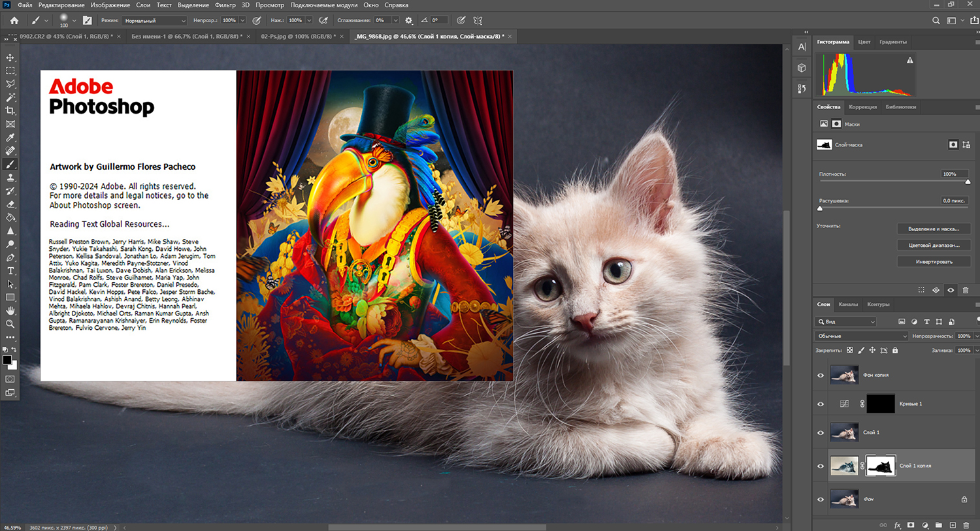Switch to the 'Каналы' tab
Image resolution: width=980 pixels, height=531 pixels.
pyautogui.click(x=848, y=304)
